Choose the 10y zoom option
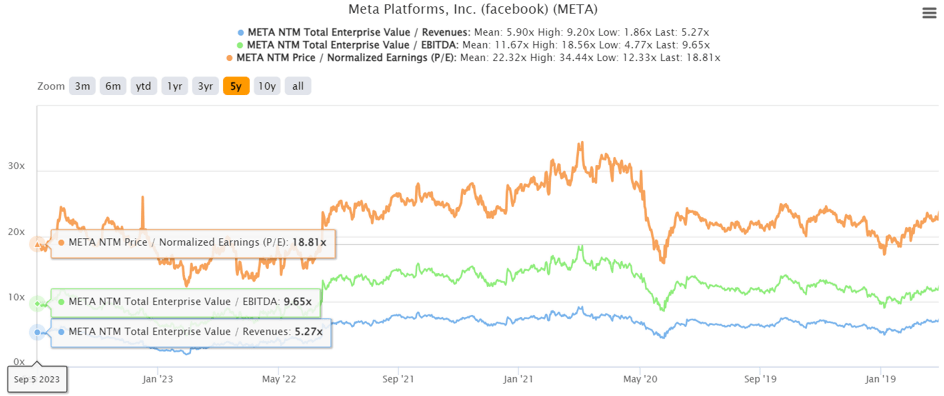Image resolution: width=944 pixels, height=396 pixels. click(x=267, y=86)
